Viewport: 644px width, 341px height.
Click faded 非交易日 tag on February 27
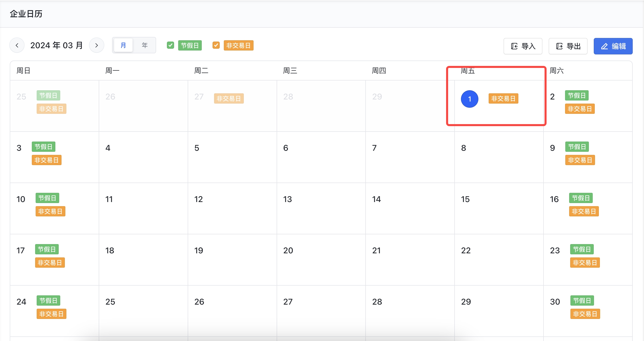click(229, 99)
